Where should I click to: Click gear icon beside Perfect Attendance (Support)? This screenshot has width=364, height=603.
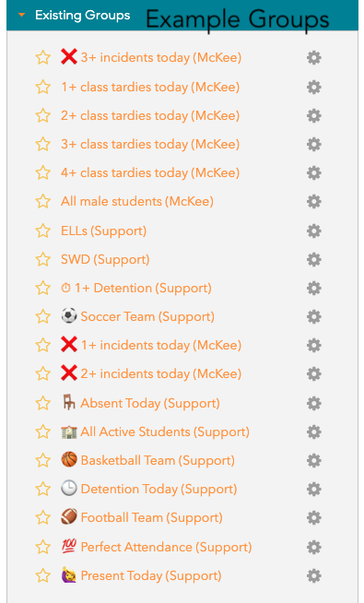(x=314, y=547)
